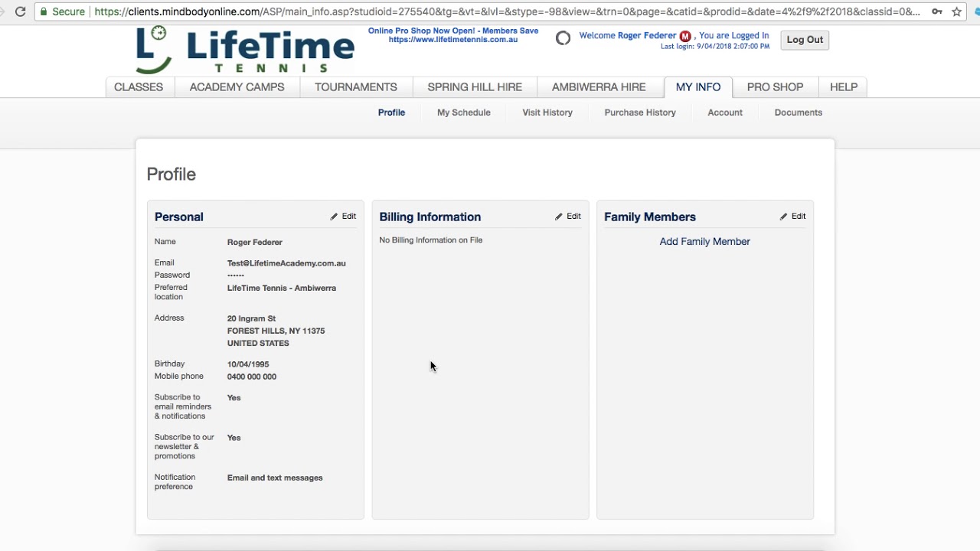
Task: Click Add Family Member link
Action: (x=705, y=242)
